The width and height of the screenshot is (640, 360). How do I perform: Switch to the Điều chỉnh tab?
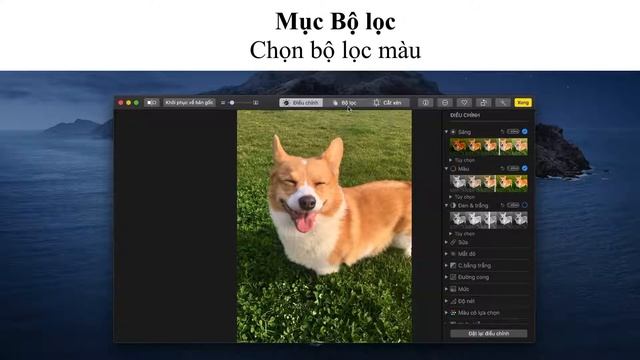[301, 103]
